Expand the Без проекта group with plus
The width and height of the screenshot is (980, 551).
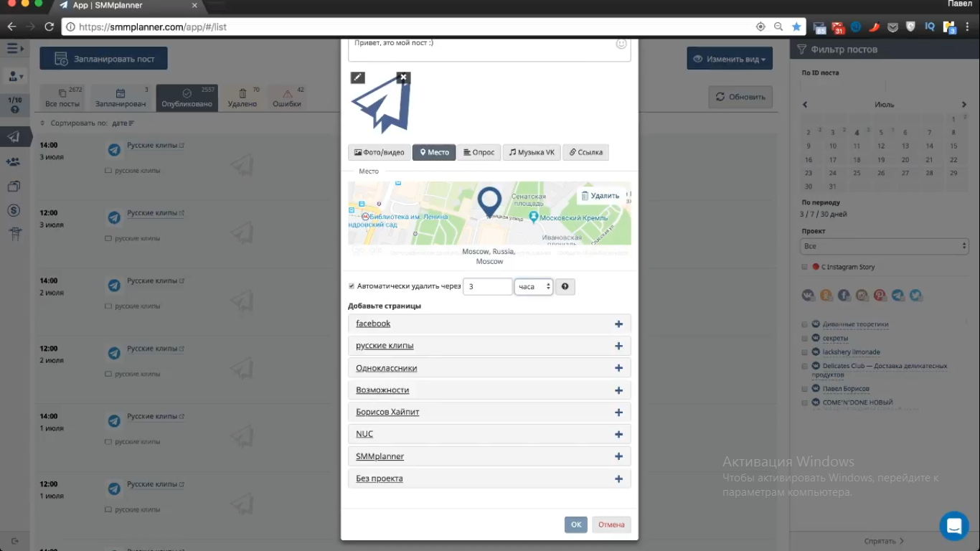pyautogui.click(x=618, y=479)
